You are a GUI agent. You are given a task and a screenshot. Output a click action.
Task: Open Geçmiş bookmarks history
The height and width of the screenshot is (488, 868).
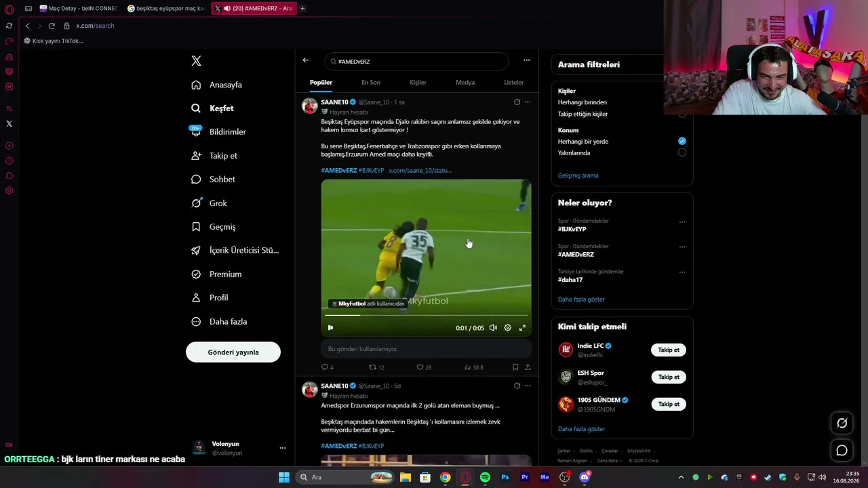click(214, 227)
